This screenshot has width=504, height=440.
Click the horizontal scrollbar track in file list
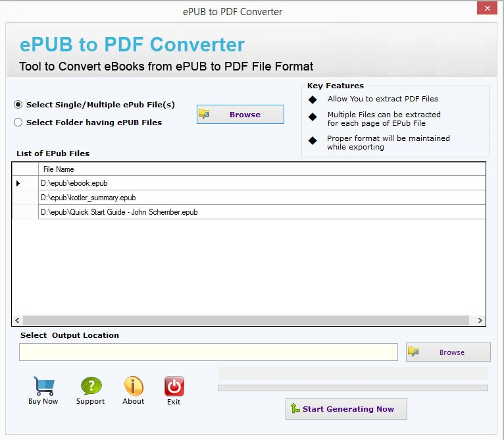coord(246,320)
